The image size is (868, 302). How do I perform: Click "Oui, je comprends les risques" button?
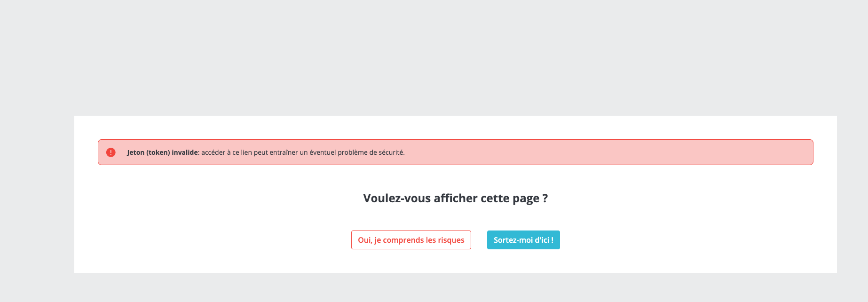(x=410, y=240)
